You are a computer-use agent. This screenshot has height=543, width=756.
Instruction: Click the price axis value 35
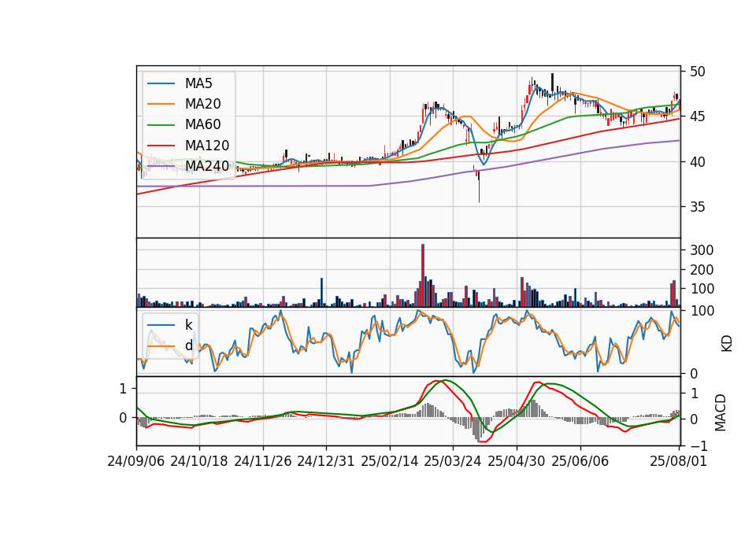[697, 207]
